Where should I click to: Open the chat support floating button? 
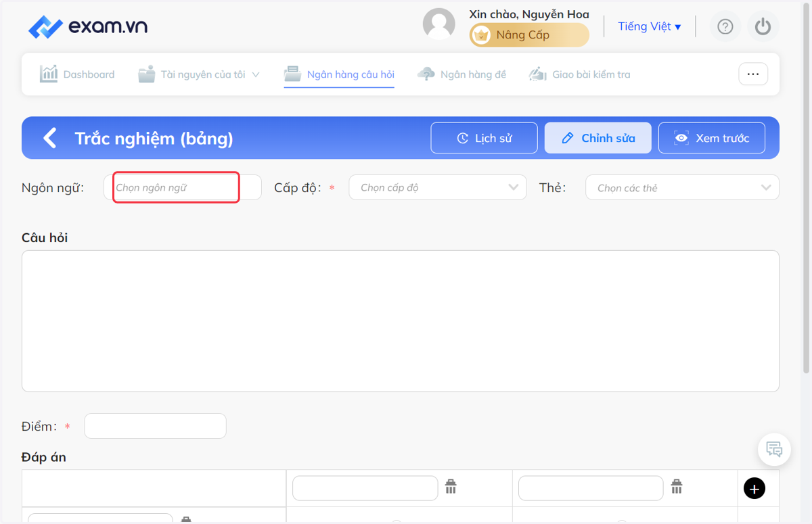click(x=774, y=450)
